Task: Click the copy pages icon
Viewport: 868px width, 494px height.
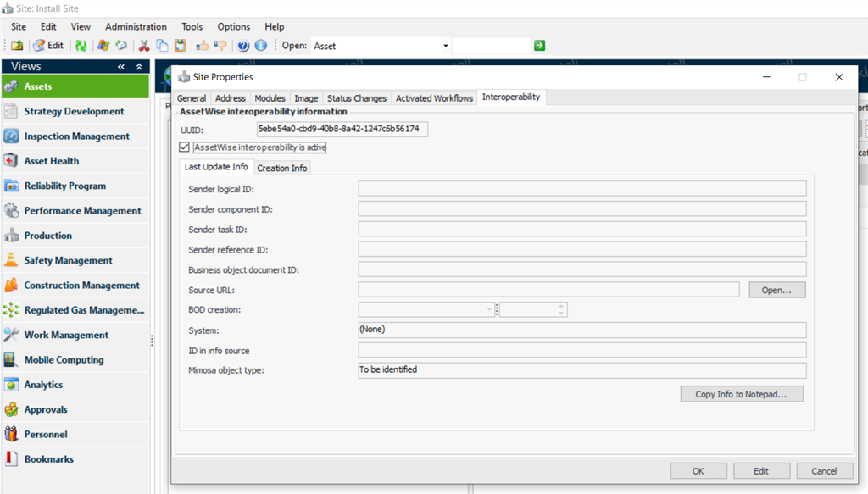Action: [162, 46]
